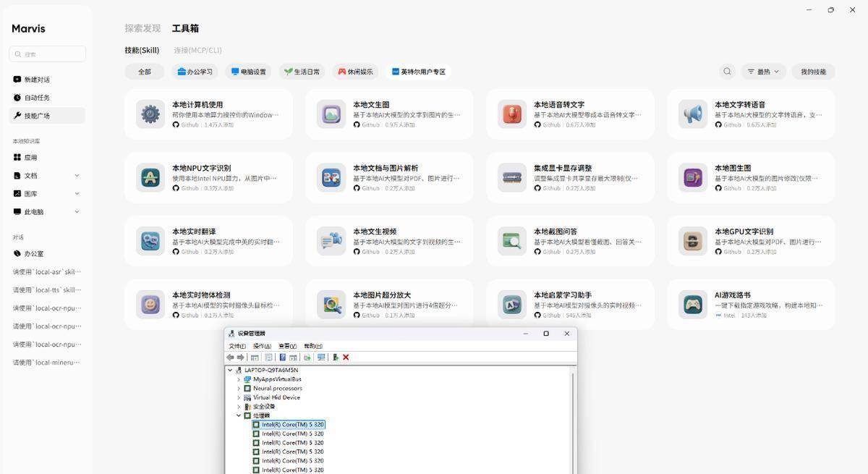Click the 应用 grid icon in sidebar
868x474 pixels.
(17, 157)
